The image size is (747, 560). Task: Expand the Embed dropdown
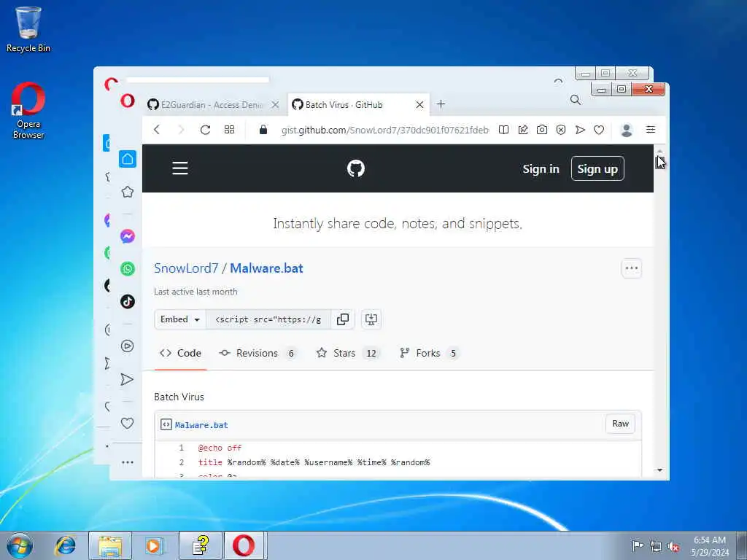[x=179, y=319]
